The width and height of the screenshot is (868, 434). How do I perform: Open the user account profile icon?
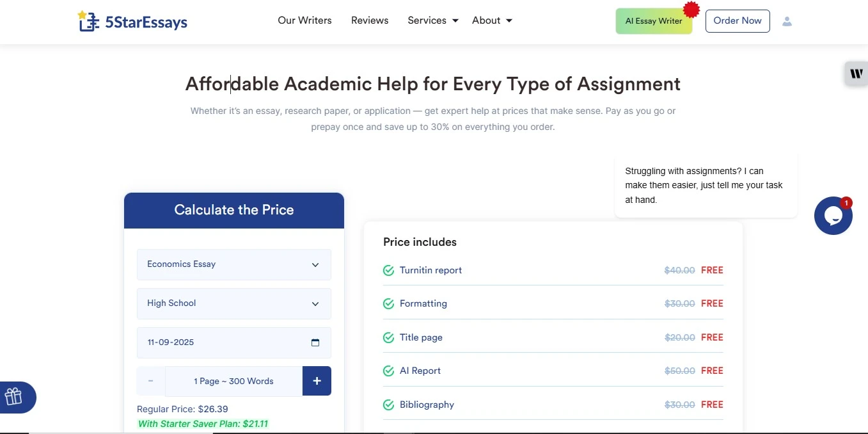click(x=787, y=21)
